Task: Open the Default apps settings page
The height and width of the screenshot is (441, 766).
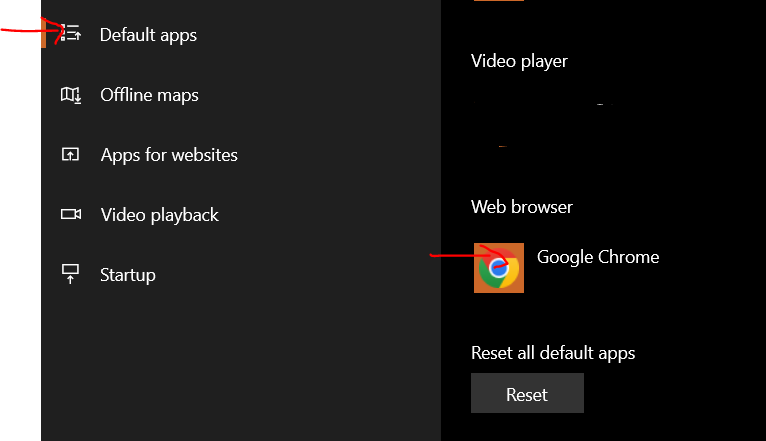Action: (148, 35)
